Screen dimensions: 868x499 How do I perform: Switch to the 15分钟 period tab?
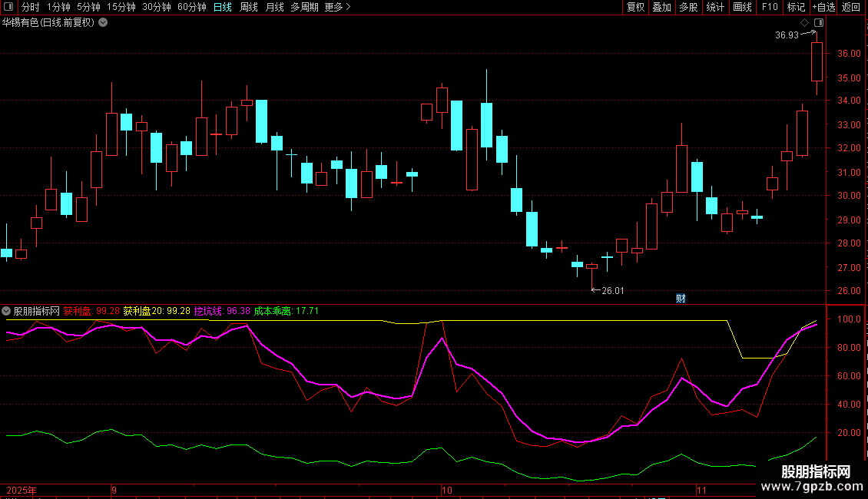[121, 7]
